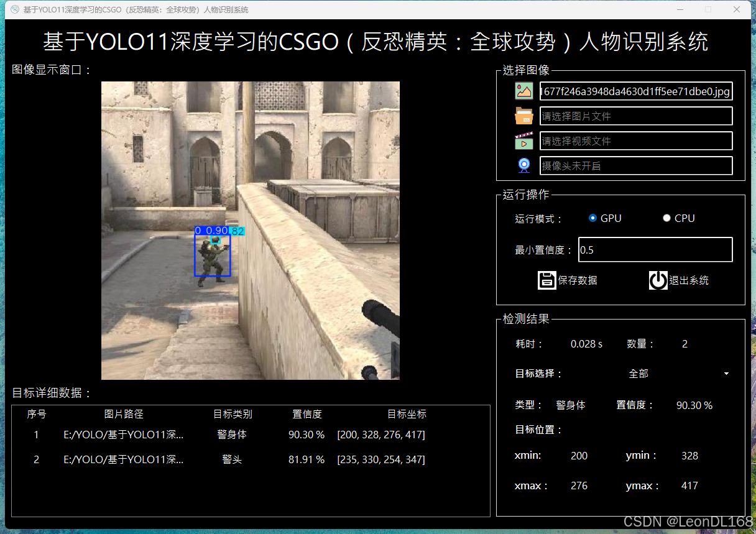Click the 请选择图片文件 input field

(636, 116)
